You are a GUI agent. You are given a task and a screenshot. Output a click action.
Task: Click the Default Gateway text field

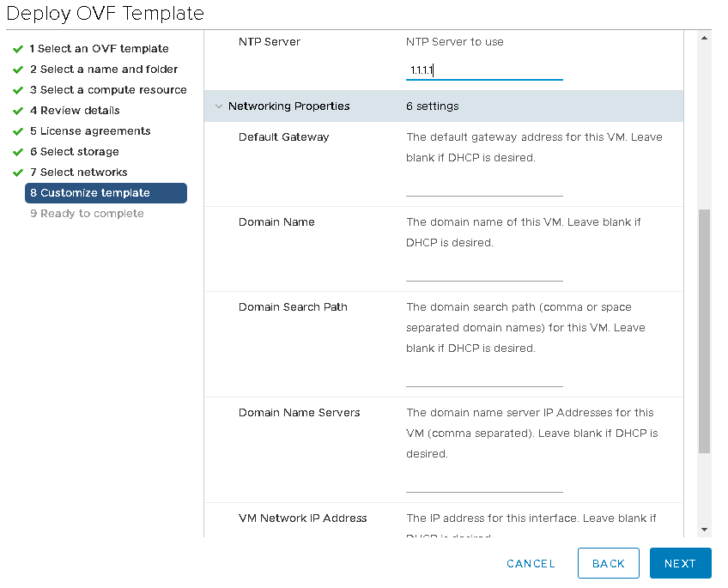(x=484, y=188)
